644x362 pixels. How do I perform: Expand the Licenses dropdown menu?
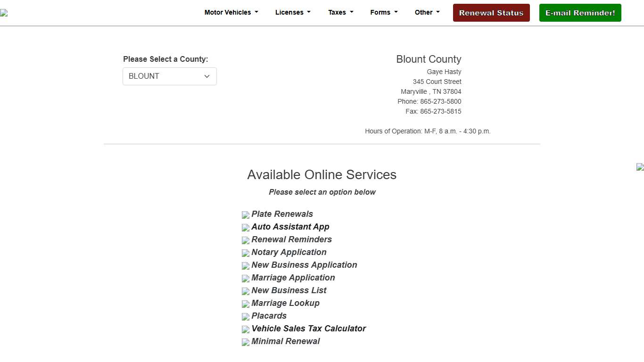coord(293,13)
